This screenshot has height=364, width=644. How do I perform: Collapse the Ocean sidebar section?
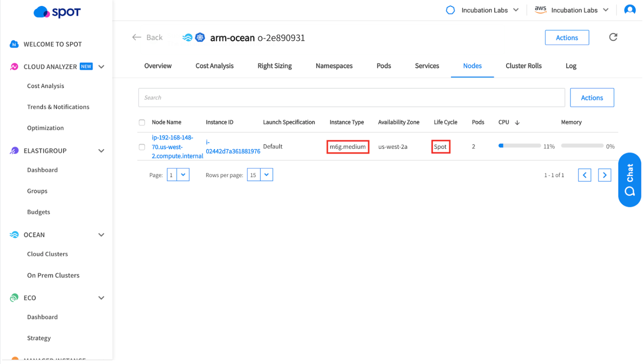click(101, 235)
